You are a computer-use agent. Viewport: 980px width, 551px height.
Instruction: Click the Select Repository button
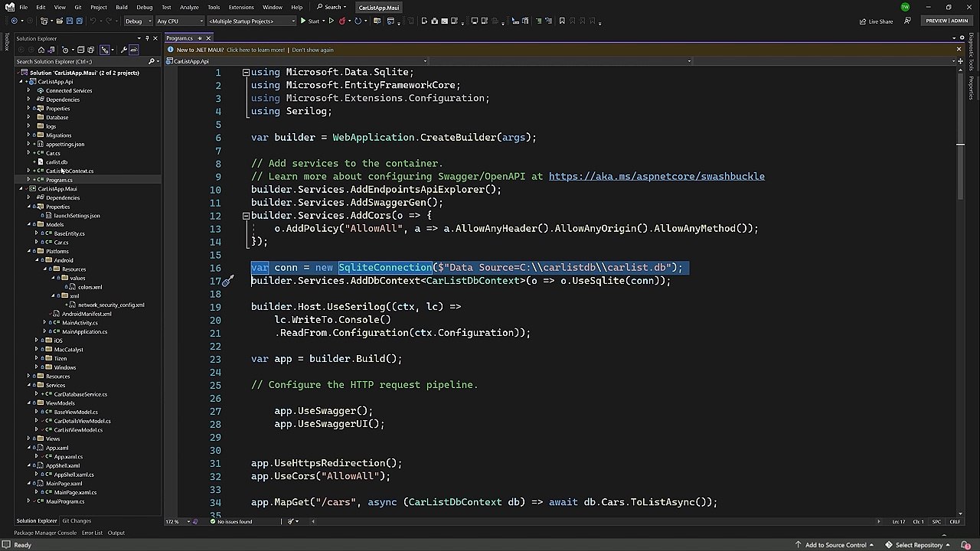919,545
